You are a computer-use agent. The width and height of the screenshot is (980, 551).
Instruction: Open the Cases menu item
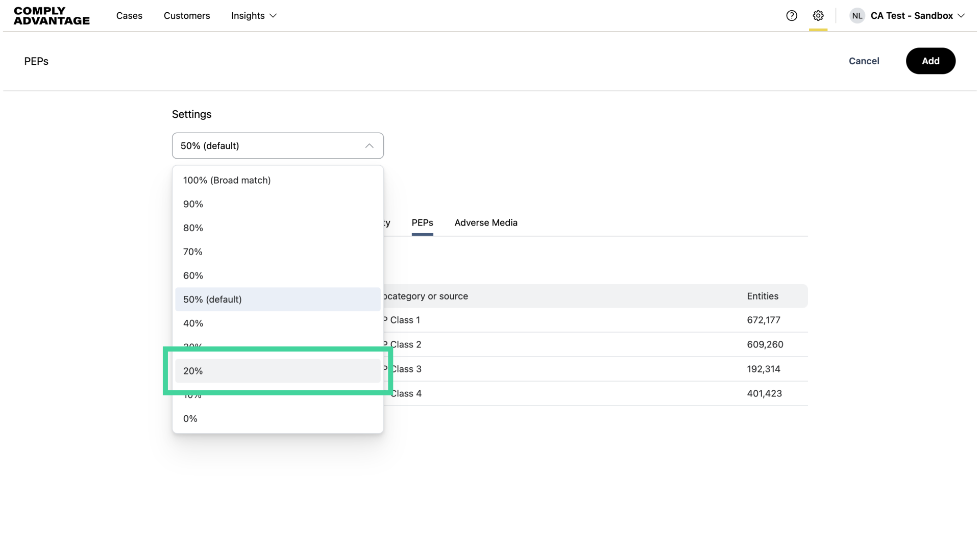(x=129, y=16)
